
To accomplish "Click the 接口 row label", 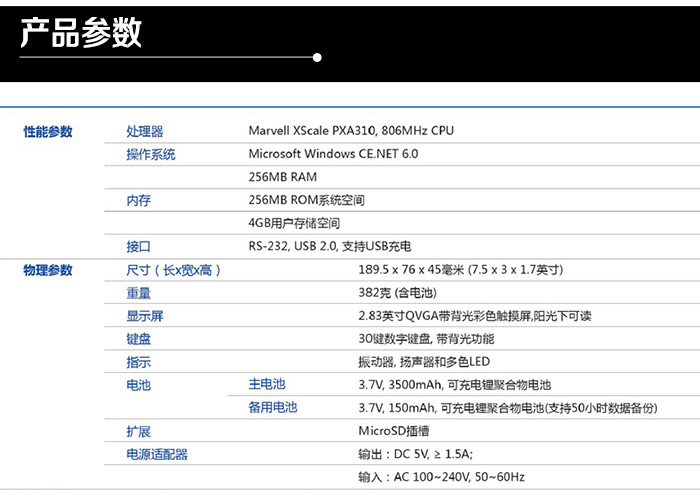I will click(x=138, y=246).
